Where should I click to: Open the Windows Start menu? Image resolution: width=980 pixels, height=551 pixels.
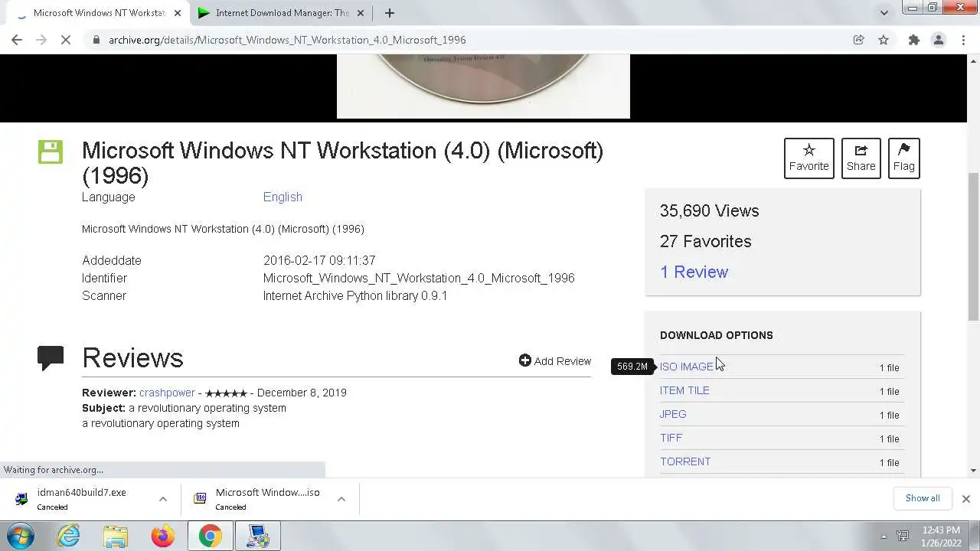(20, 536)
